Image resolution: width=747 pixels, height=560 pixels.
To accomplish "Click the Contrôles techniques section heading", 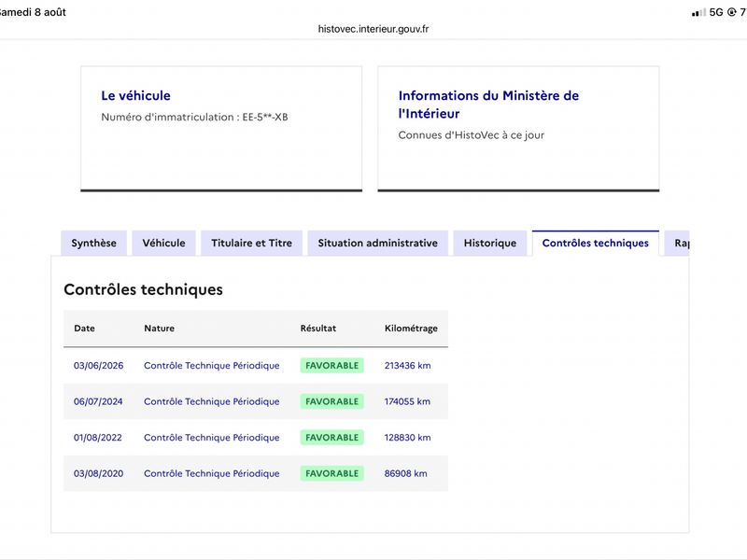I will pyautogui.click(x=144, y=289).
